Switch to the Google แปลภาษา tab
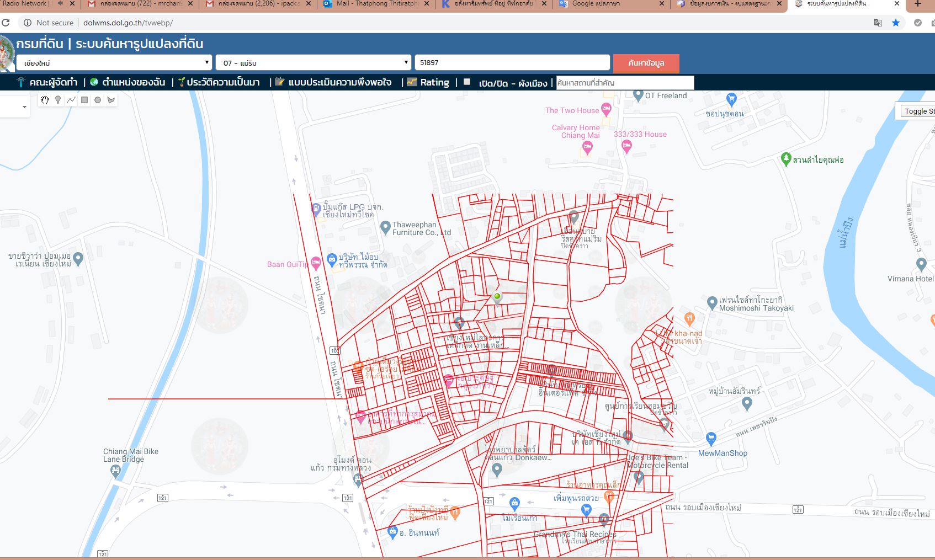Image resolution: width=935 pixels, height=560 pixels. [x=610, y=4]
